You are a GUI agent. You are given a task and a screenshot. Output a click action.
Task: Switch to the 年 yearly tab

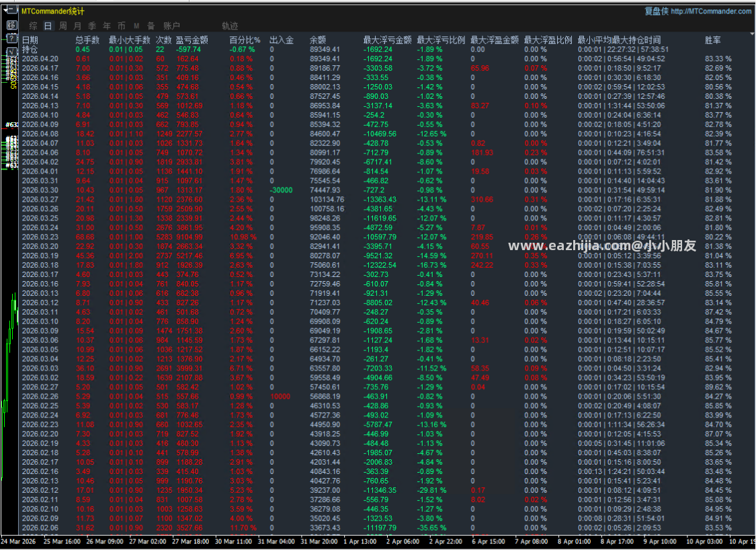click(x=107, y=26)
